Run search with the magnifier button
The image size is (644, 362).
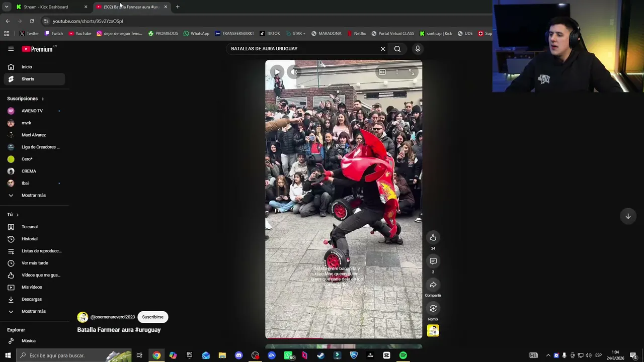coord(397,49)
